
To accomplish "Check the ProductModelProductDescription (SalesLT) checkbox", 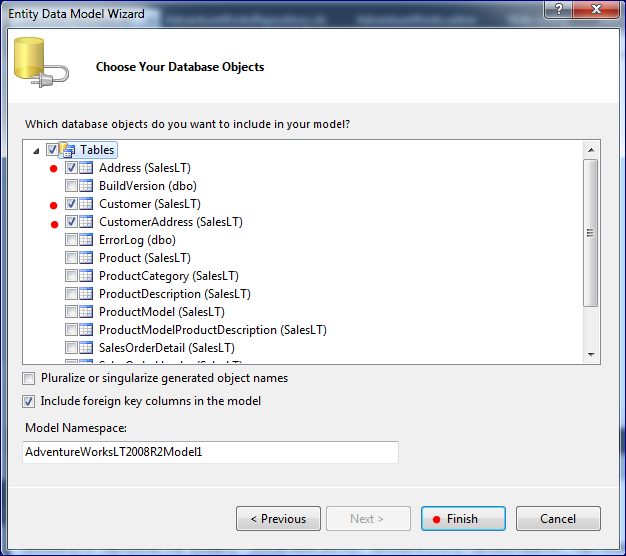I will click(x=71, y=329).
